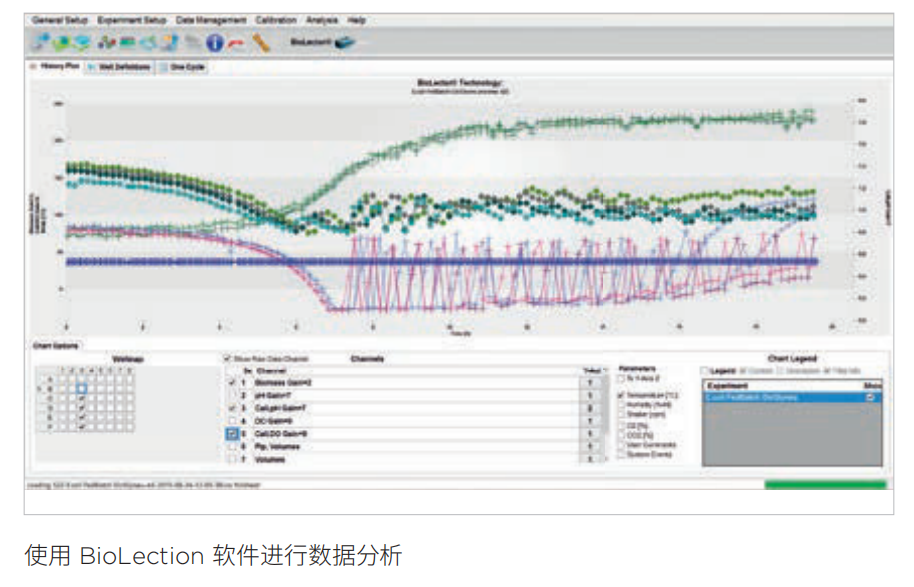Toggle Show Raw Data Channel checkbox
Viewport: 914px width, 587px height.
tap(227, 358)
